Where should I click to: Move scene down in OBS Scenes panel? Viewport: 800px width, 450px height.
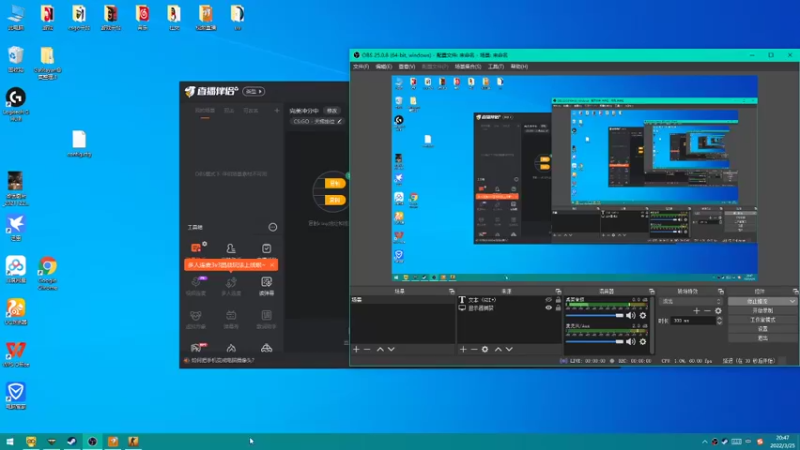[391, 349]
